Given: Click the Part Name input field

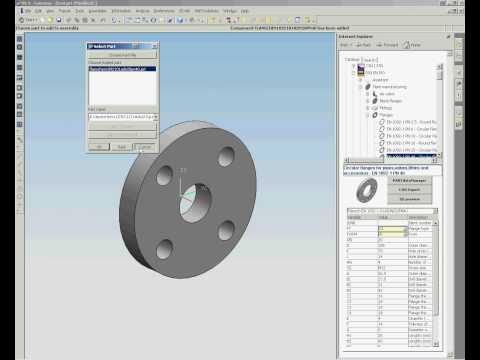Looking at the screenshot, I should [121, 117].
